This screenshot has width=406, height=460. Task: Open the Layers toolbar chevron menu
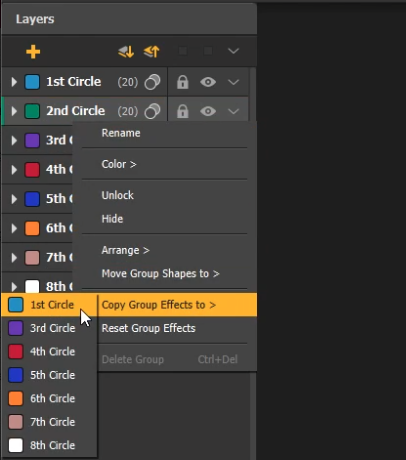[233, 51]
